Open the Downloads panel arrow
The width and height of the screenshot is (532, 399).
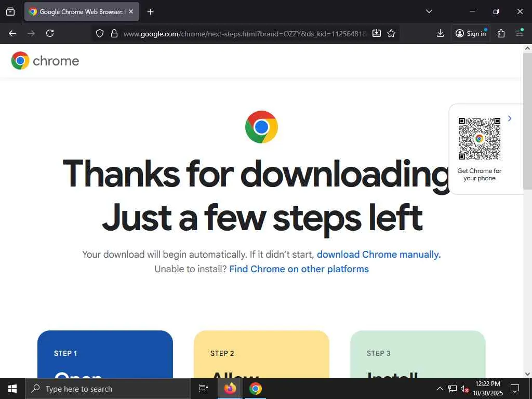tap(440, 33)
